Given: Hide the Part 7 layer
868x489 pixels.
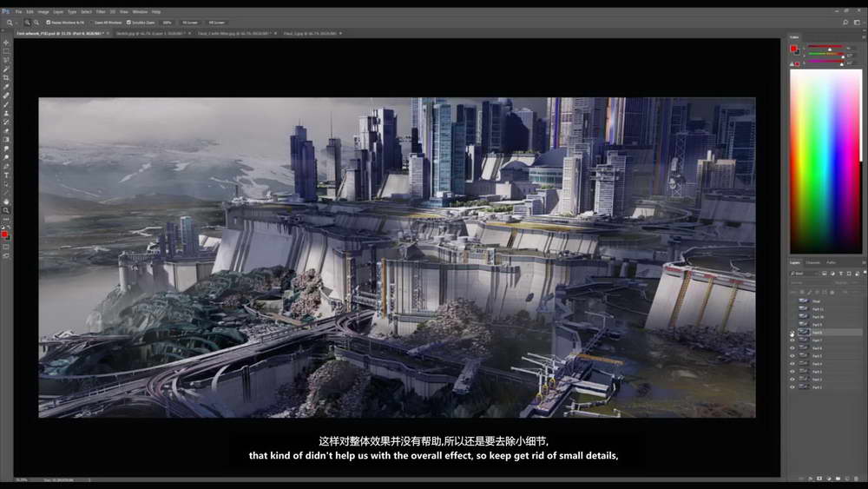Looking at the screenshot, I should coord(792,340).
